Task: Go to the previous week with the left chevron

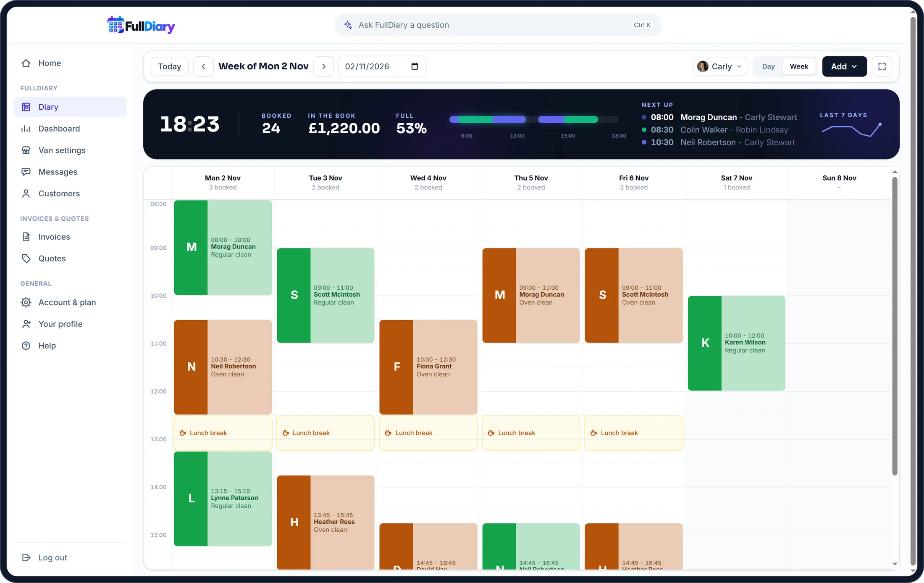Action: pyautogui.click(x=203, y=66)
